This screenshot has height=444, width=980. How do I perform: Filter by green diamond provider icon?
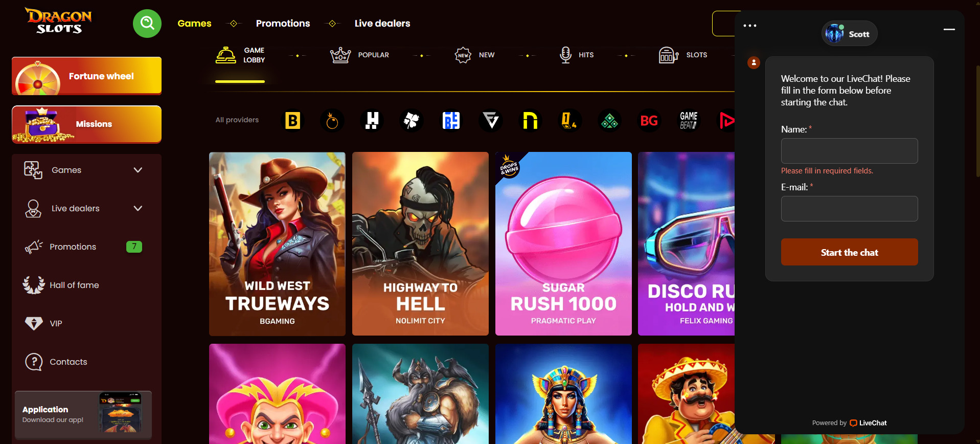pyautogui.click(x=609, y=121)
